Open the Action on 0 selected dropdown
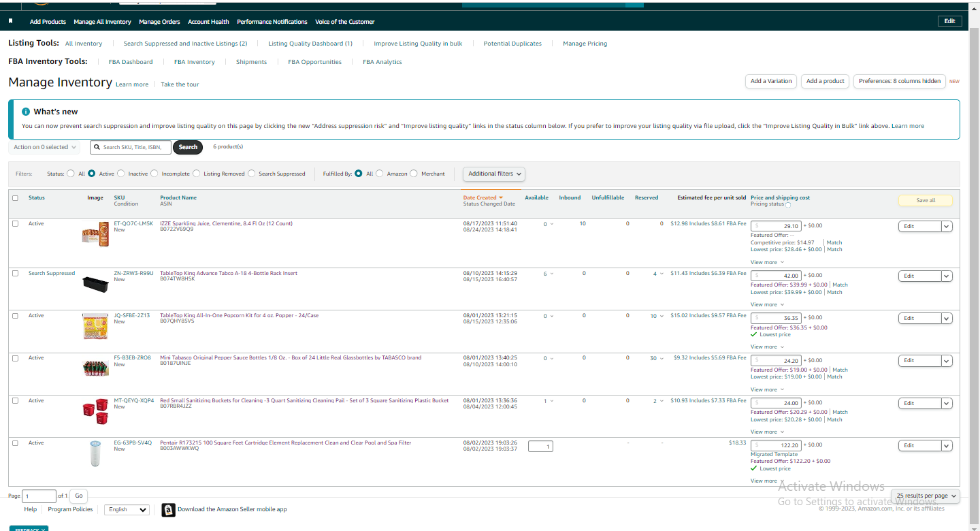This screenshot has width=980, height=531. tap(44, 147)
